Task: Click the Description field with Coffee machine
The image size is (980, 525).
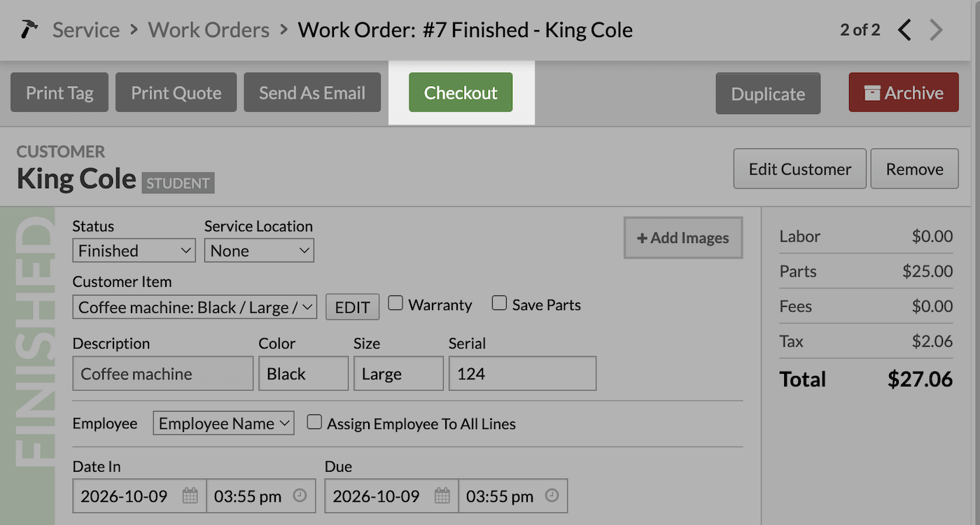Action: click(x=163, y=373)
